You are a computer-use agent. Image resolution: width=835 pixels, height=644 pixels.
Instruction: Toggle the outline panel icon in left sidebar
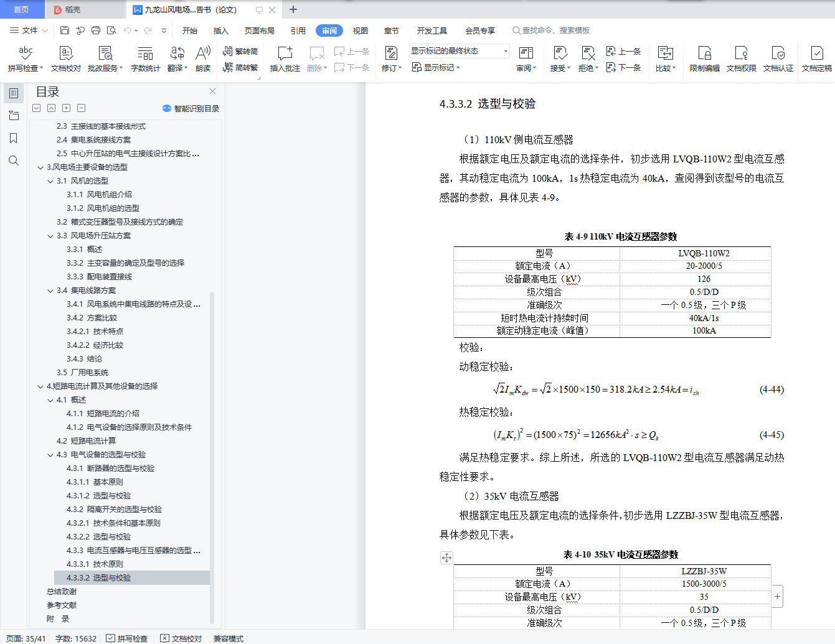coord(14,93)
